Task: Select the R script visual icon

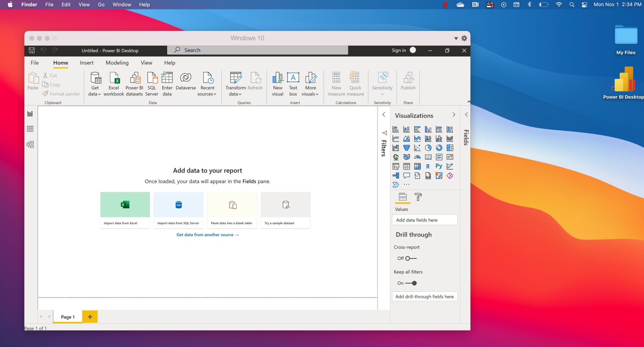Action: (428, 166)
